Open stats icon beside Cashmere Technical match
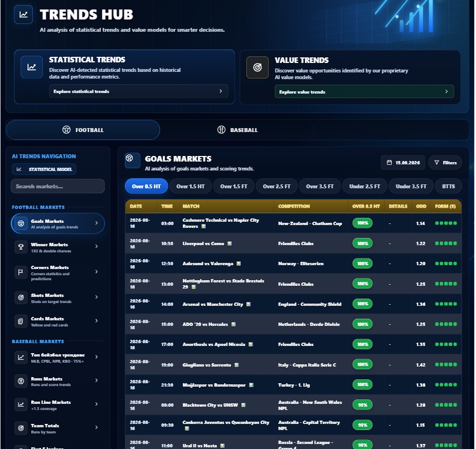The width and height of the screenshot is (476, 449). coord(203,226)
